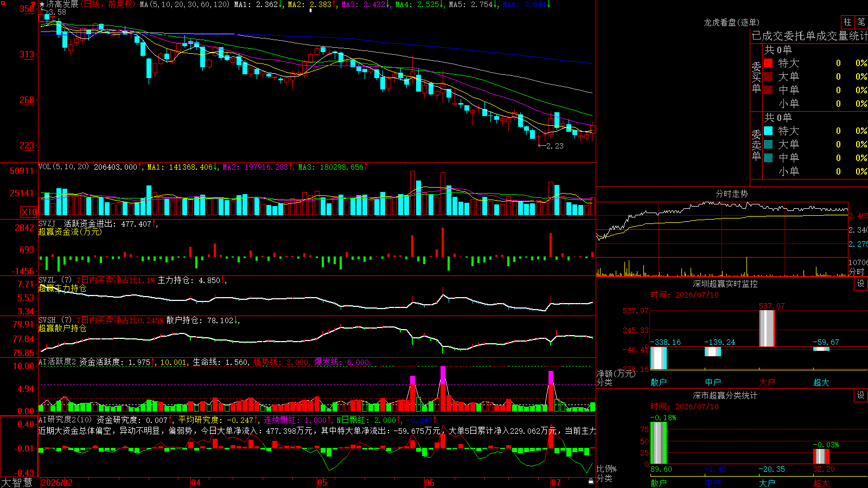The height and width of the screenshot is (488, 868).
Task: Open 设 settings for 深市超赢分类统计
Action: (861, 395)
